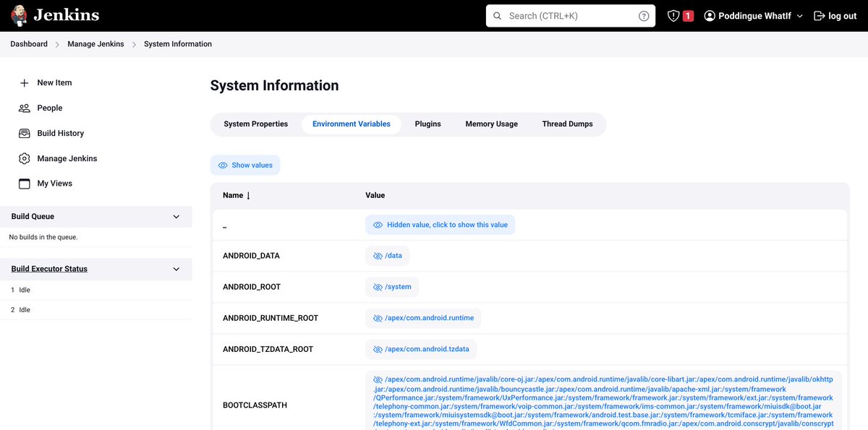Viewport: 868px width, 430px height.
Task: Click the ANDROID_RUNTIME_ROOT variable name
Action: [x=271, y=318]
